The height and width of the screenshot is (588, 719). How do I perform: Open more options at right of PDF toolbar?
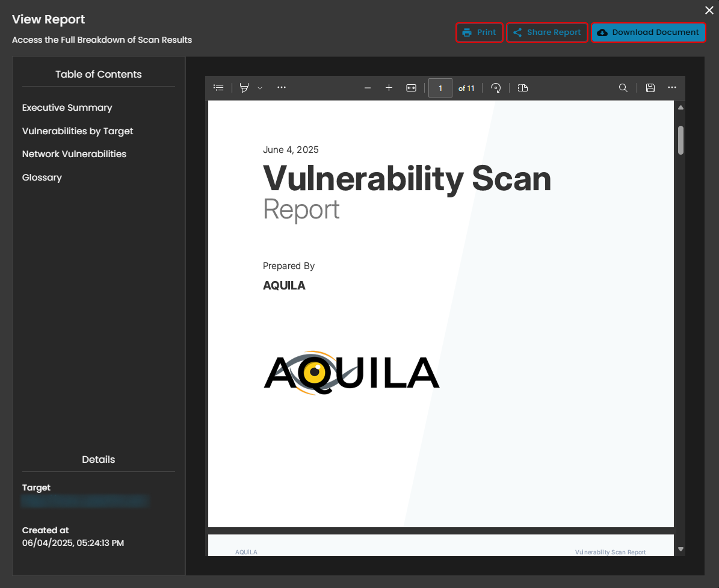point(672,88)
